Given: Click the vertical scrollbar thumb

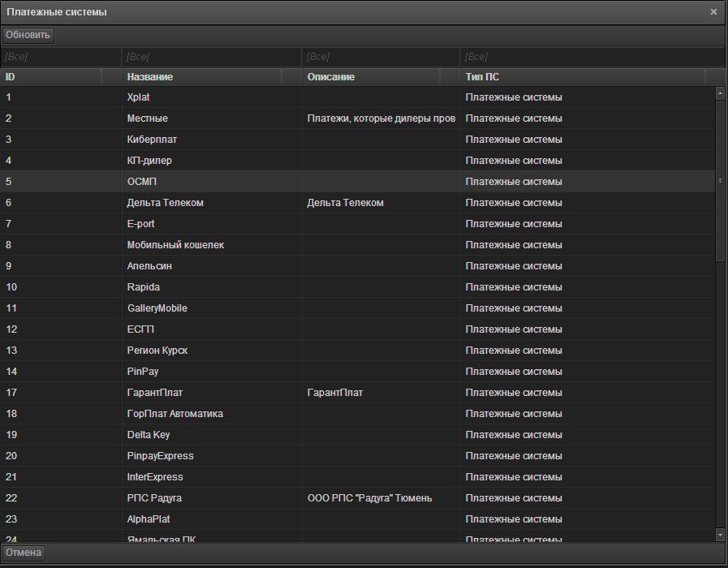Looking at the screenshot, I should point(720,180).
